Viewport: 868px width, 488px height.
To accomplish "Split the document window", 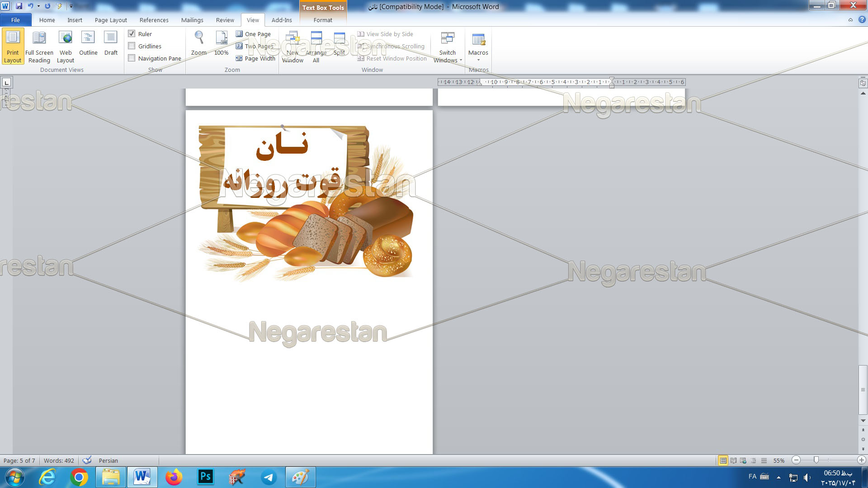I will click(339, 44).
